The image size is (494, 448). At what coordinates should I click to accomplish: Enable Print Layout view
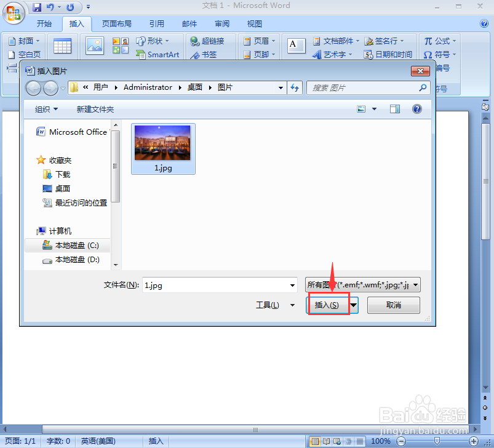point(316,441)
